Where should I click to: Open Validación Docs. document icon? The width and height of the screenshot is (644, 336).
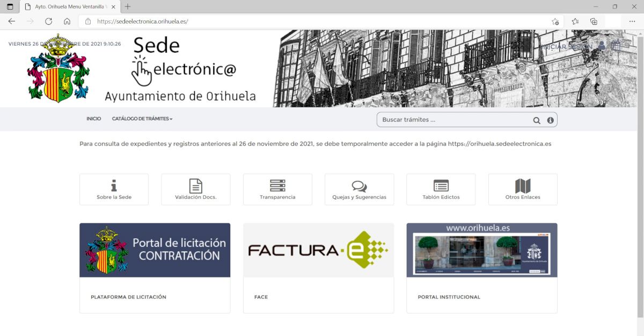196,186
